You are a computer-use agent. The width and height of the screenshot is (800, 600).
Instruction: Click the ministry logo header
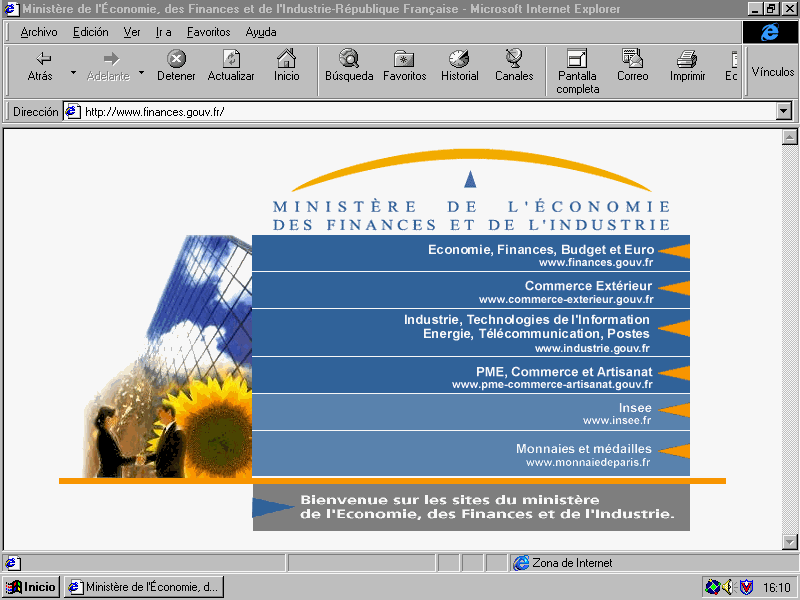(471, 190)
